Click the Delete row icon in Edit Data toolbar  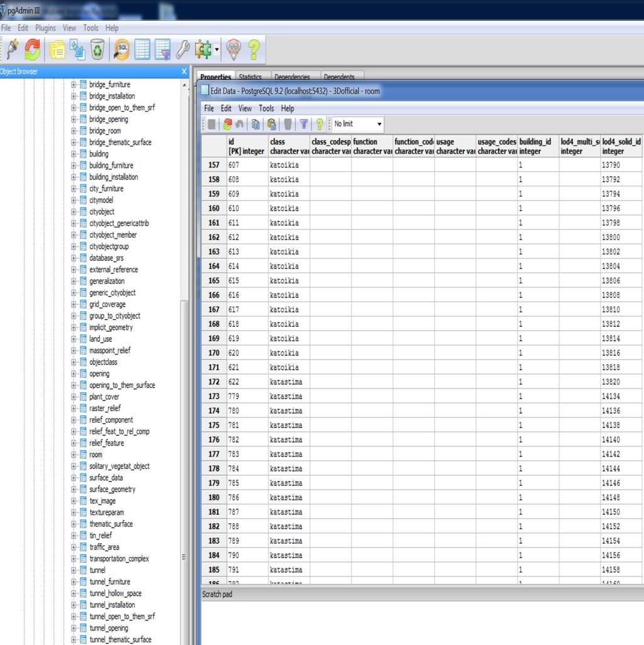287,124
